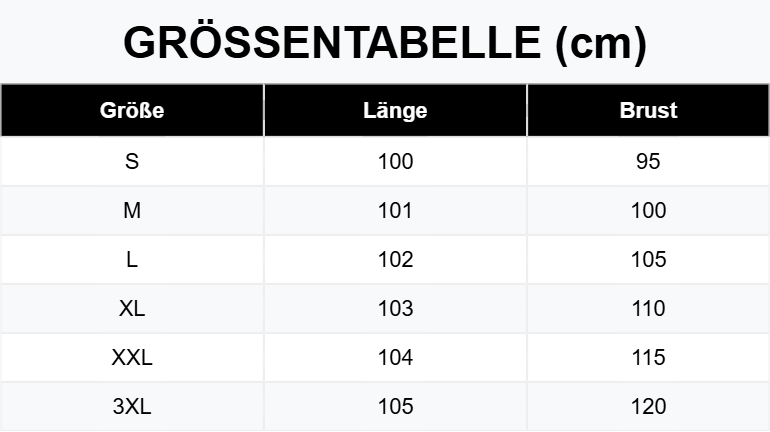Select the Länge value 102
This screenshot has width=770, height=432.
(395, 260)
